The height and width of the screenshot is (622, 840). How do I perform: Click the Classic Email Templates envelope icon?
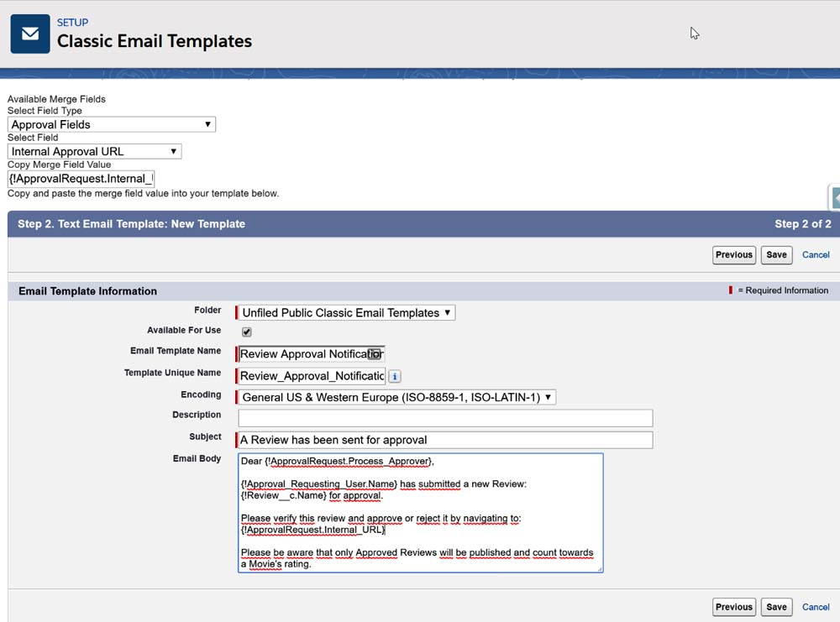[x=30, y=34]
